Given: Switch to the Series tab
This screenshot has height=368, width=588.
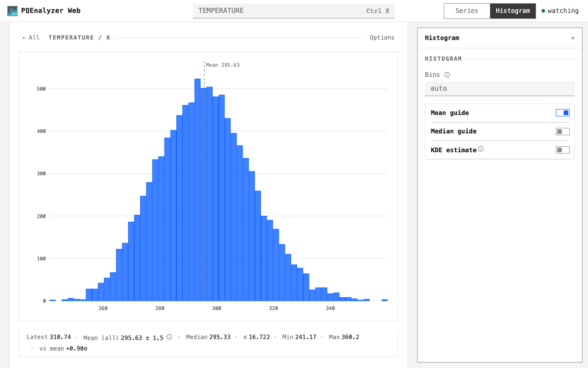Looking at the screenshot, I should 467,11.
